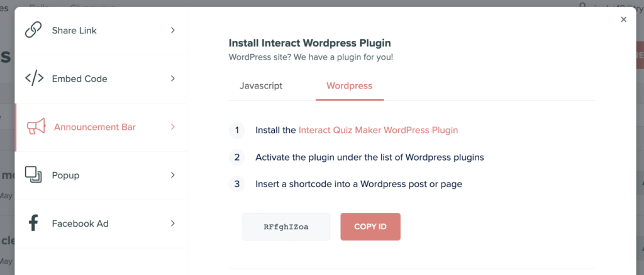Switch to the Javascript tab
Screen dimensions: 644x275
click(x=261, y=86)
